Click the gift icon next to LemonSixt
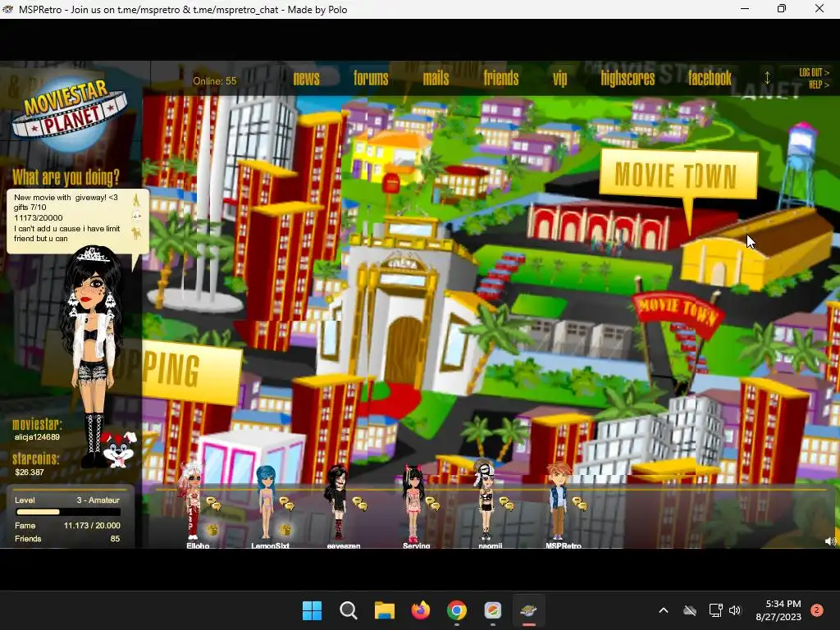 (x=285, y=530)
